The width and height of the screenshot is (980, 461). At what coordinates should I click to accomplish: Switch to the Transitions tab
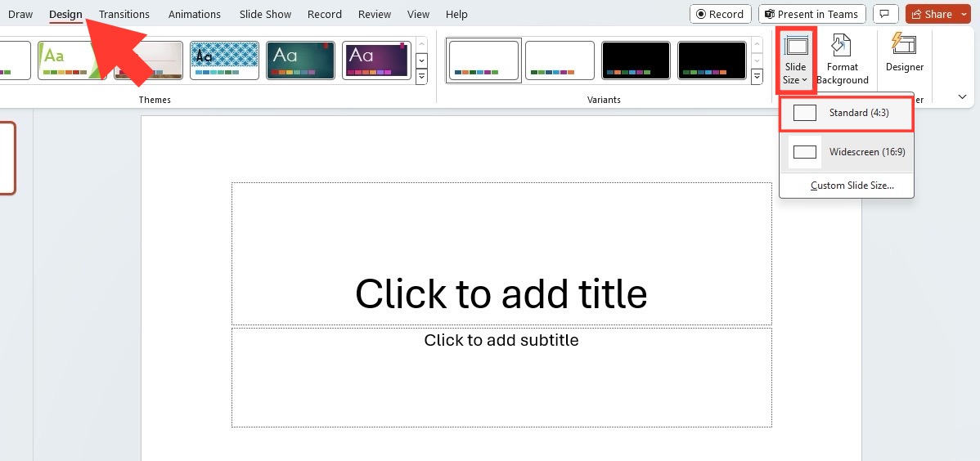click(x=124, y=14)
